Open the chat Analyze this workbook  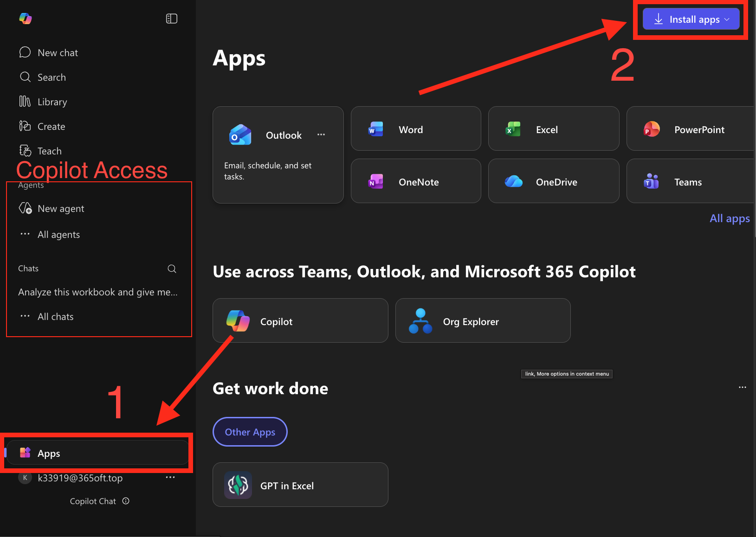pyautogui.click(x=97, y=292)
